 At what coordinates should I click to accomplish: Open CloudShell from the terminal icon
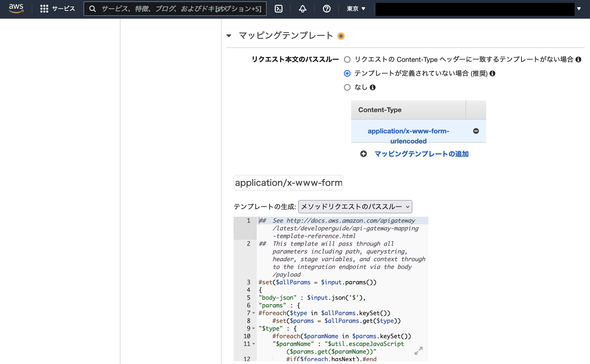[279, 9]
